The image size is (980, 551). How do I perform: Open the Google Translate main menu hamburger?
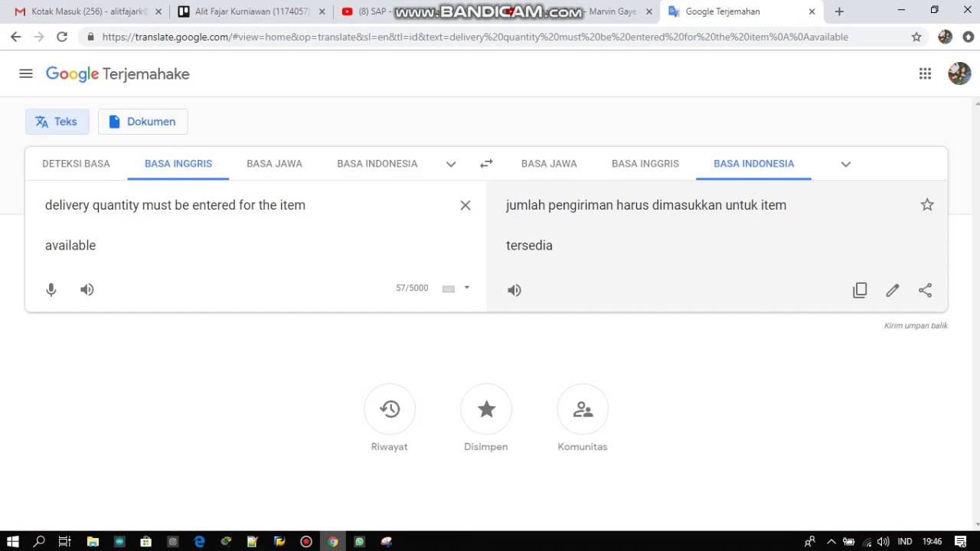tap(26, 73)
